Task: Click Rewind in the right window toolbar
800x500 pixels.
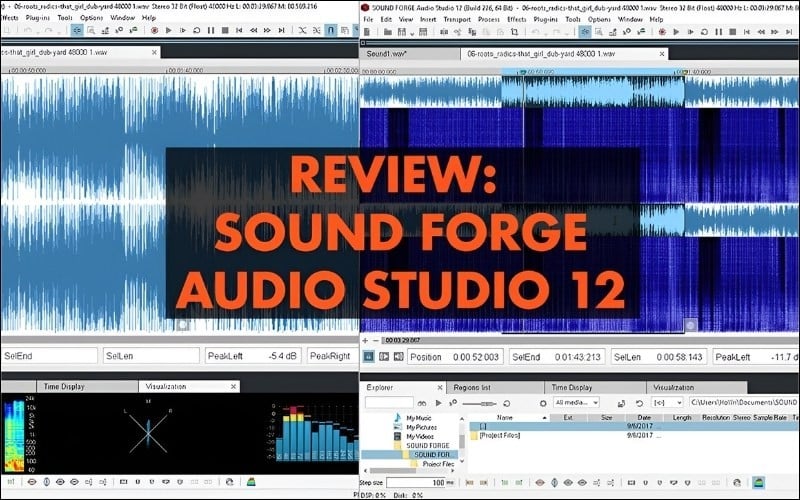Action: click(761, 32)
